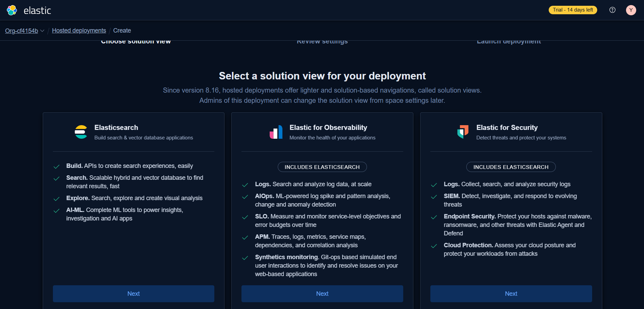The height and width of the screenshot is (309, 644).
Task: Click Next on the Security card
Action: tap(511, 294)
